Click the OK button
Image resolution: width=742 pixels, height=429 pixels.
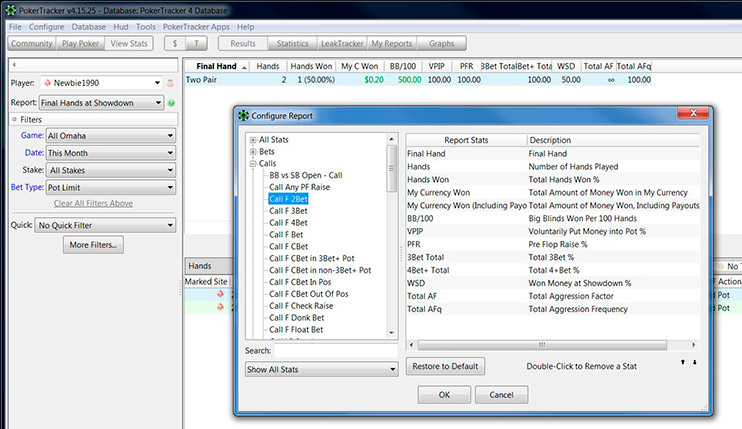(x=444, y=394)
